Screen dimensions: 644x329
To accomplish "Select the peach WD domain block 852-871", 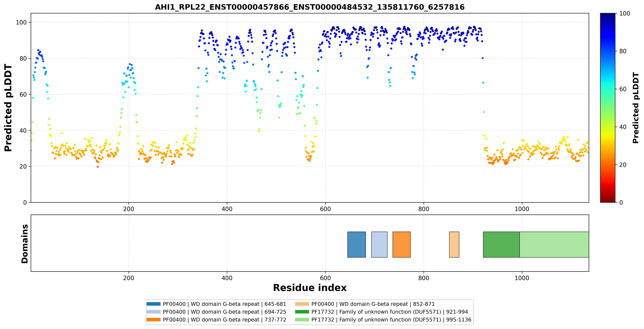I will pyautogui.click(x=454, y=244).
